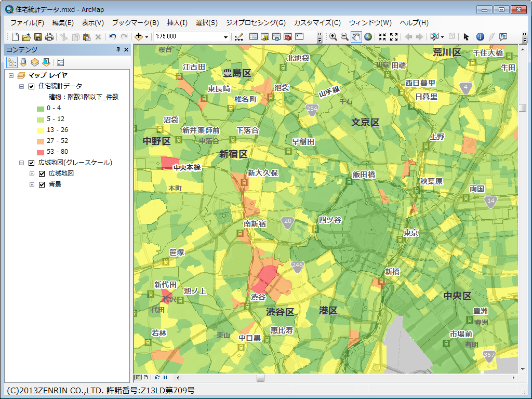Undo the last action

tap(113, 37)
